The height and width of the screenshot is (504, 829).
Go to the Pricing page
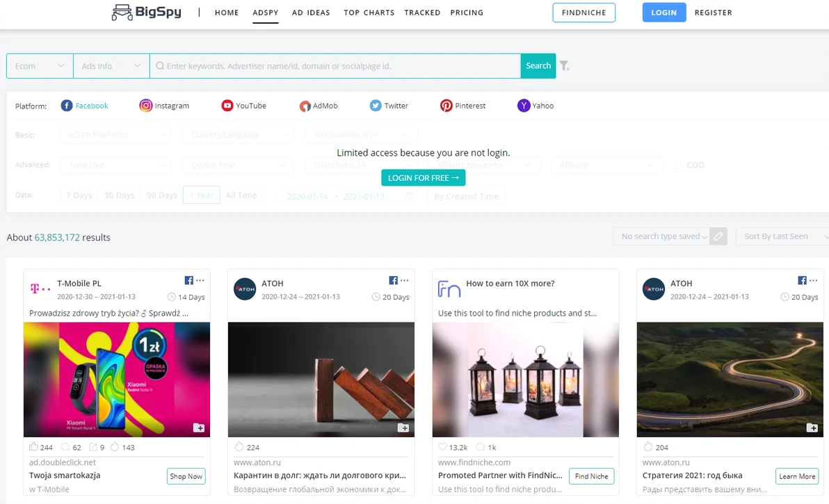[x=467, y=13]
